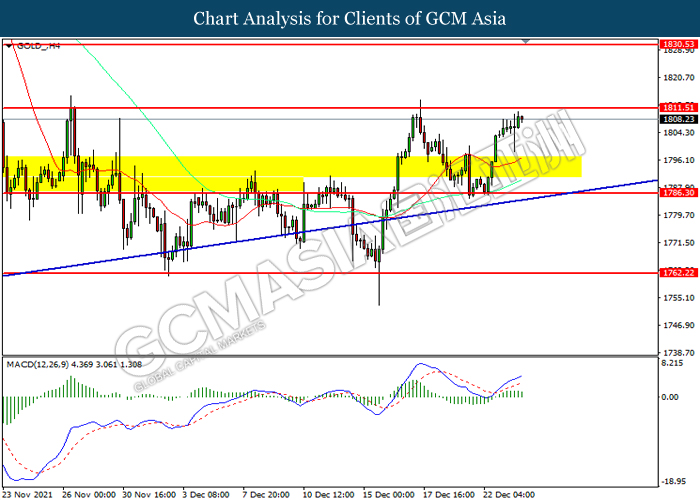Click the 30 Nov 16:00 time label
This screenshot has width=700, height=500.
pos(149,495)
